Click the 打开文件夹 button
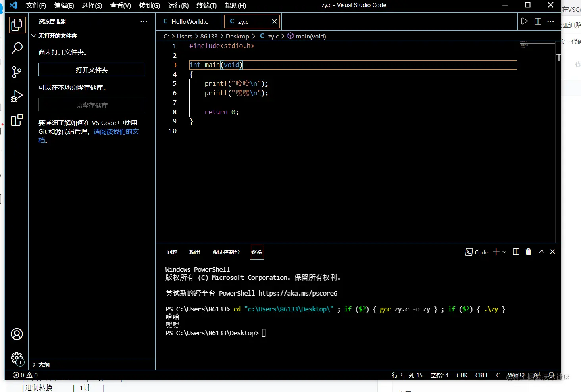581x392 pixels. pyautogui.click(x=92, y=69)
